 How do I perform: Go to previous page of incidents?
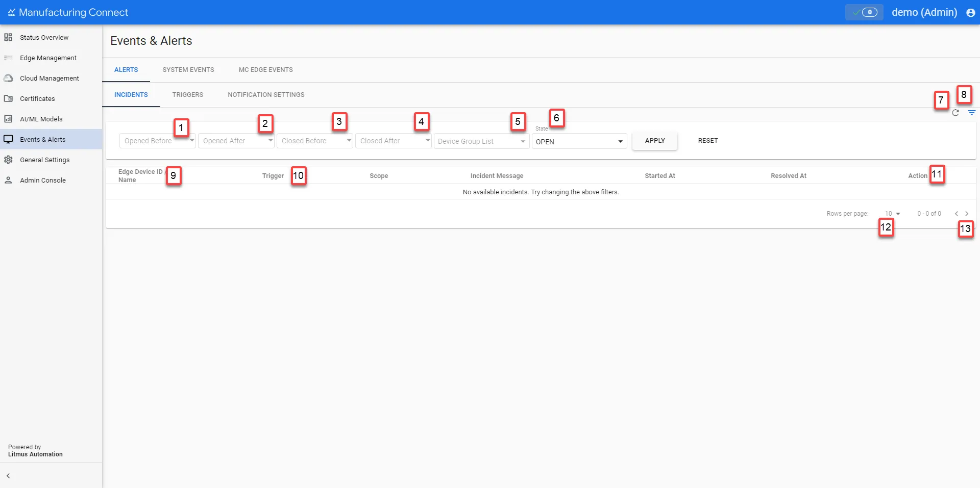click(957, 214)
